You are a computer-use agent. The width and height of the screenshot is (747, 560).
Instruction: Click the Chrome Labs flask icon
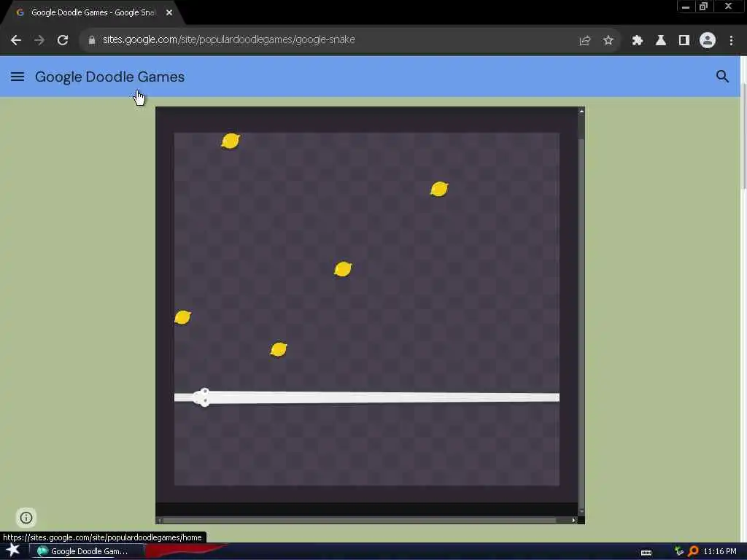coord(661,41)
